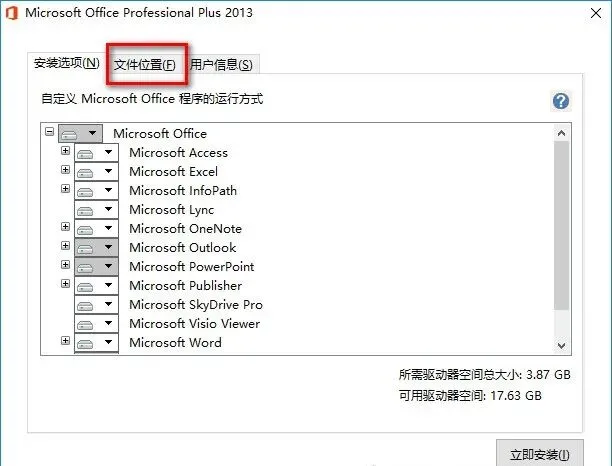This screenshot has width=612, height=466.
Task: Select the Microsoft Office tree label
Action: point(160,133)
